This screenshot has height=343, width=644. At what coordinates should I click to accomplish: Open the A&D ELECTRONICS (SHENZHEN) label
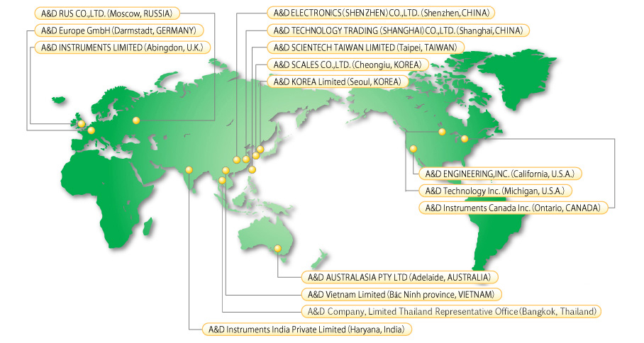tap(381, 13)
